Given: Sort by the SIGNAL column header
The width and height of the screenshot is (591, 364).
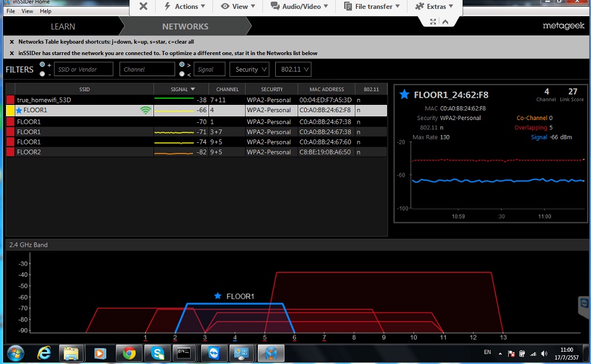Looking at the screenshot, I should click(x=181, y=89).
